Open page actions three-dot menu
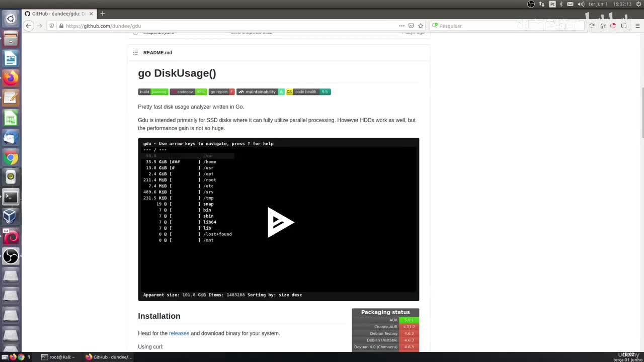 [x=401, y=26]
